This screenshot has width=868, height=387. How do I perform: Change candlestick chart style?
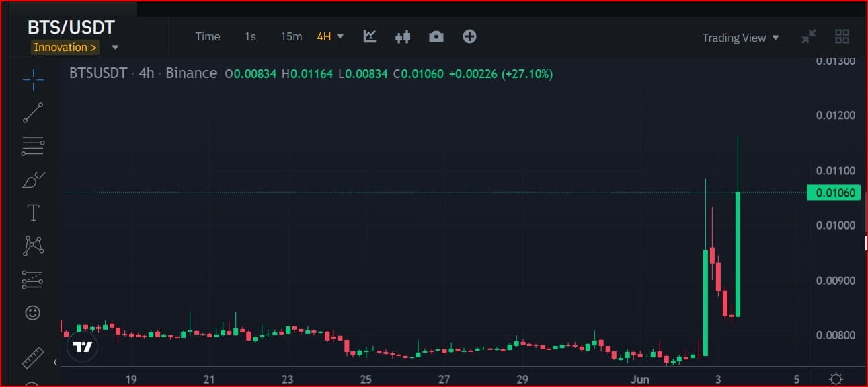click(x=403, y=37)
